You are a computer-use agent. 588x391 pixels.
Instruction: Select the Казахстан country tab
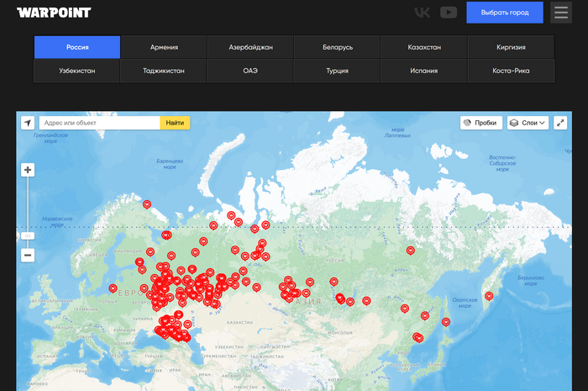(x=423, y=47)
